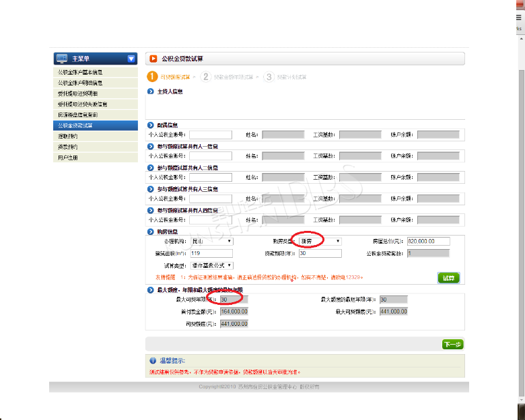Image resolution: width=525 pixels, height=420 pixels.
Task: Click the step 3 circle icon
Action: coord(269,77)
